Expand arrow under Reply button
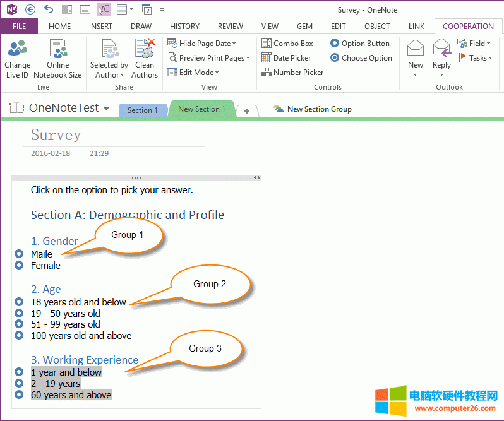 [x=441, y=75]
